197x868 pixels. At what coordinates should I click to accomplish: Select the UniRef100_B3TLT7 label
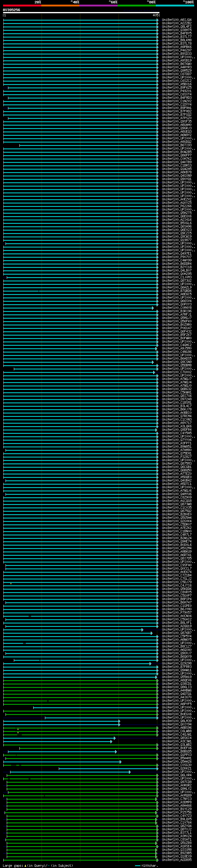(177, 37)
